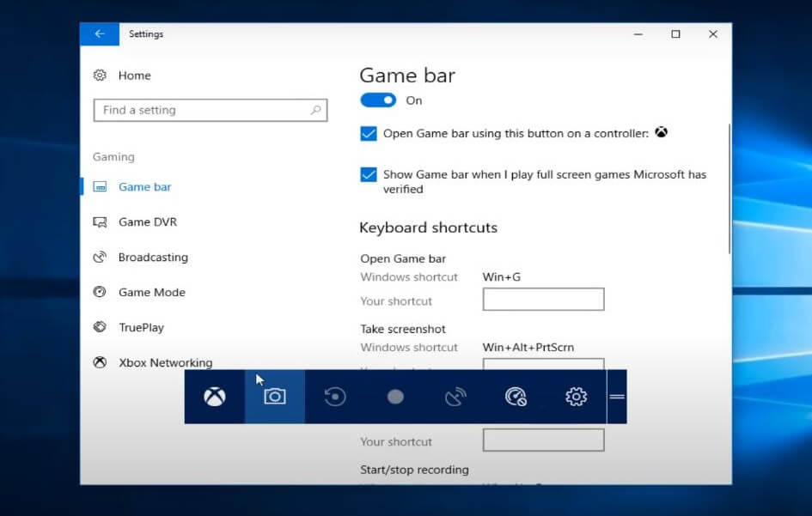Image resolution: width=812 pixels, height=516 pixels.
Task: Uncheck open Game bar using controller button
Action: tap(369, 134)
